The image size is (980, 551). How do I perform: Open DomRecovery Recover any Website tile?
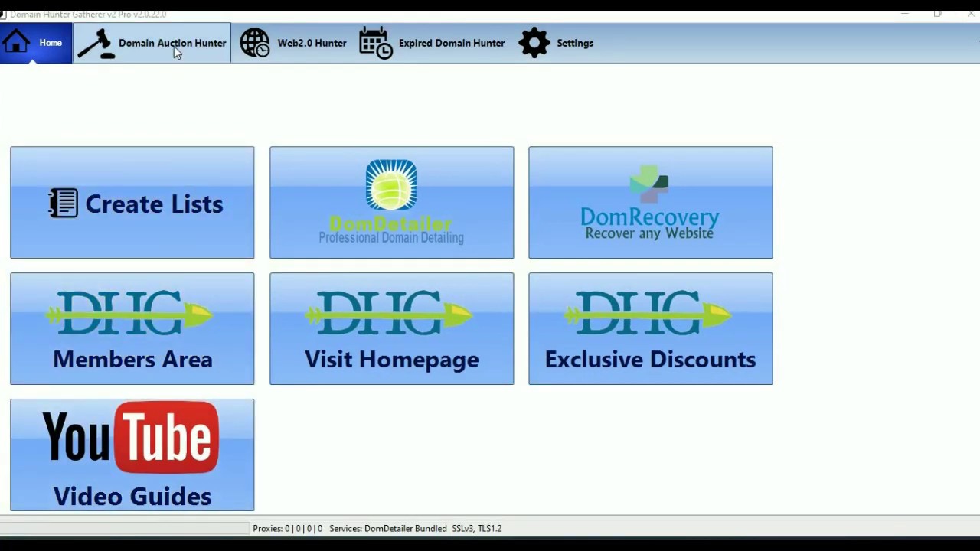651,203
